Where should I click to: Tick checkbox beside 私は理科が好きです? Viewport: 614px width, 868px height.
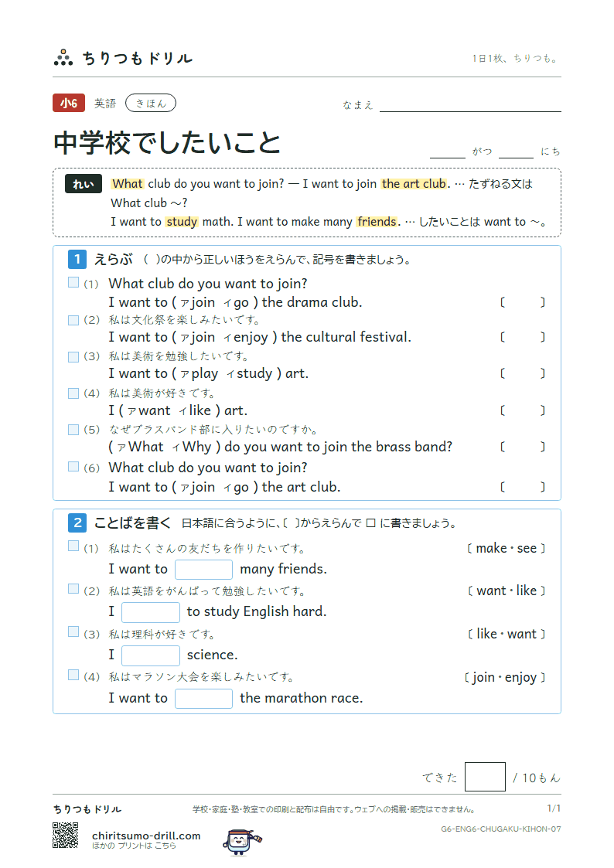click(x=73, y=631)
